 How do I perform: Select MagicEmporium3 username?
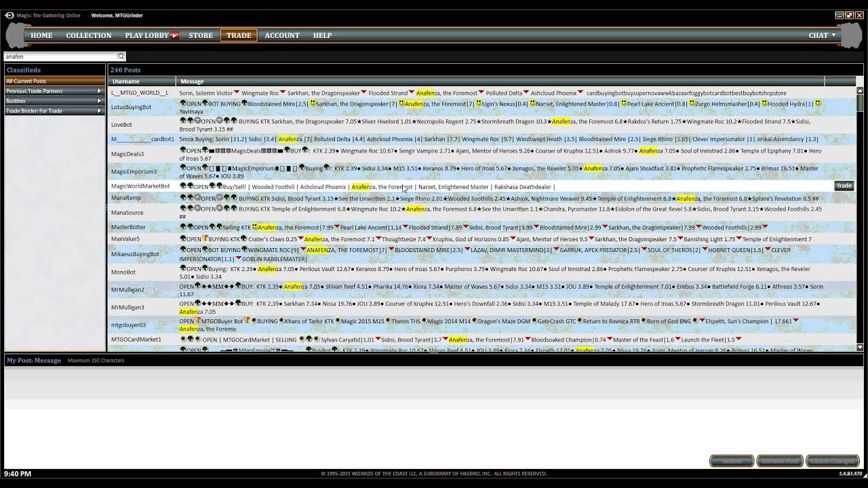(134, 171)
